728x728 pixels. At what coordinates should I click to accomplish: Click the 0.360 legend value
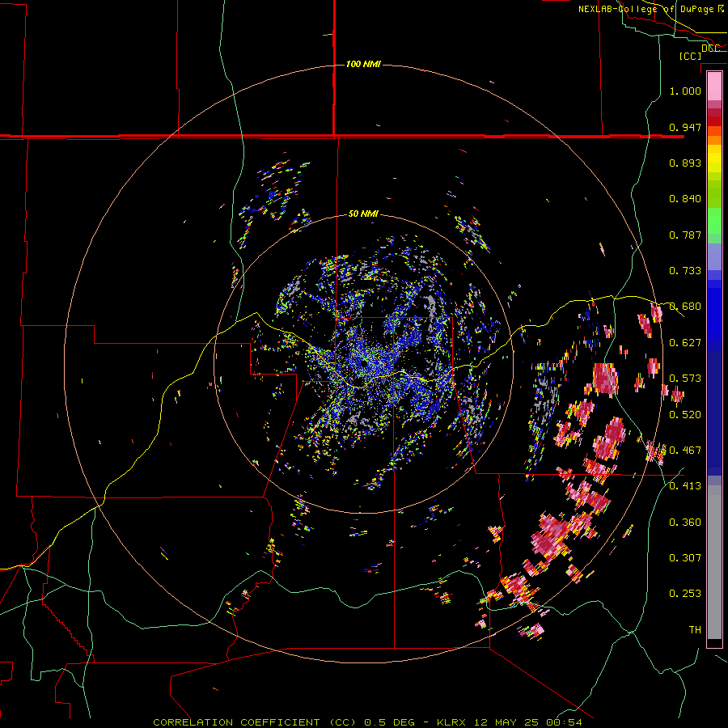(x=685, y=522)
